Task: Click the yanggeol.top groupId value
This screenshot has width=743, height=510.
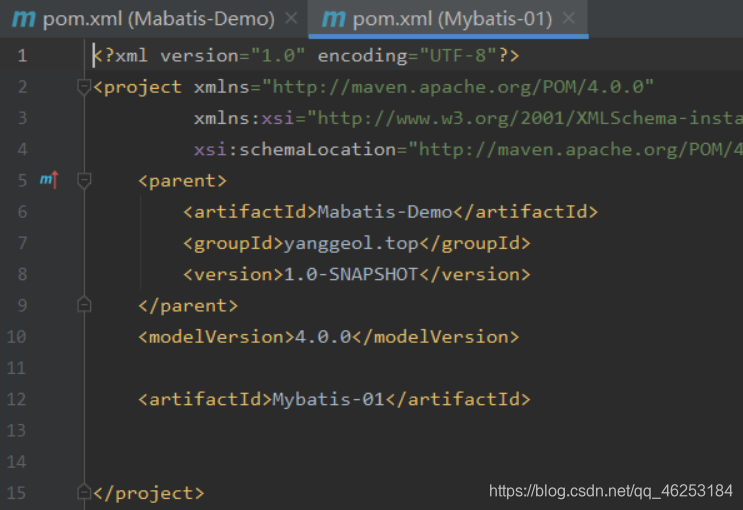Action: click(351, 244)
